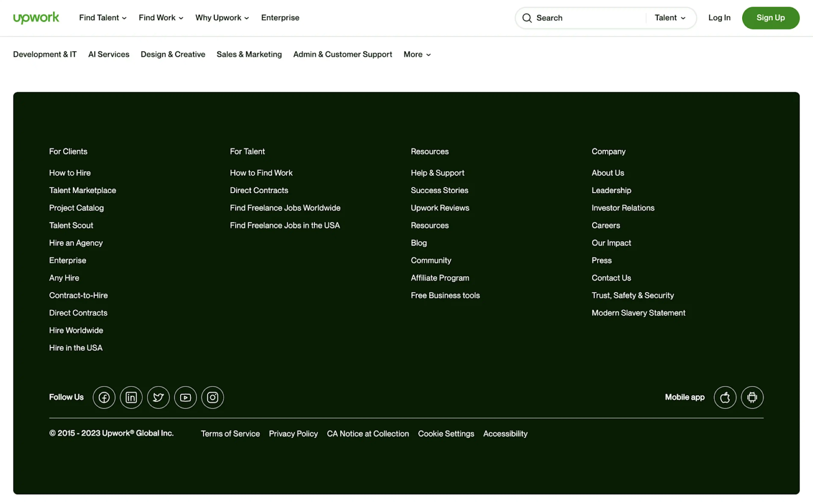Open Upwork's Facebook page icon
The image size is (813, 504).
pyautogui.click(x=104, y=397)
